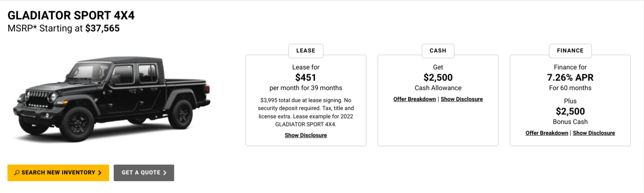Show Disclosure for the finance offer
Viewport: 644px width, 193px height.
tap(594, 133)
